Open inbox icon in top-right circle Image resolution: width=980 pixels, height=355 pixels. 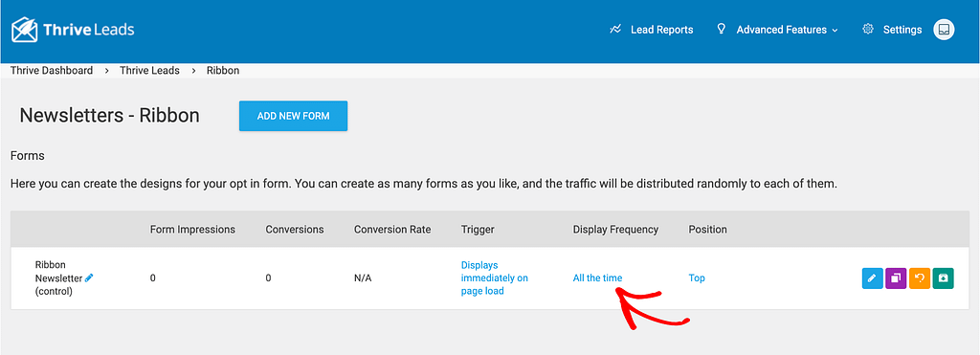[944, 30]
